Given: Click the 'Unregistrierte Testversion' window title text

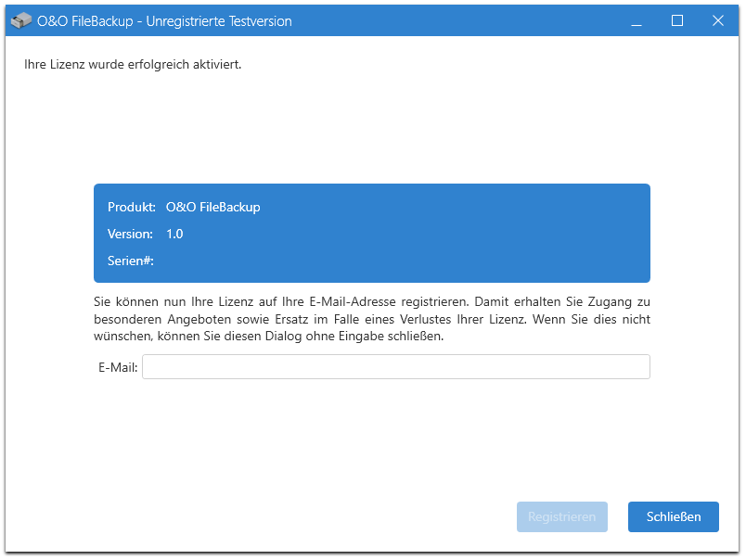Looking at the screenshot, I should pyautogui.click(x=219, y=21).
